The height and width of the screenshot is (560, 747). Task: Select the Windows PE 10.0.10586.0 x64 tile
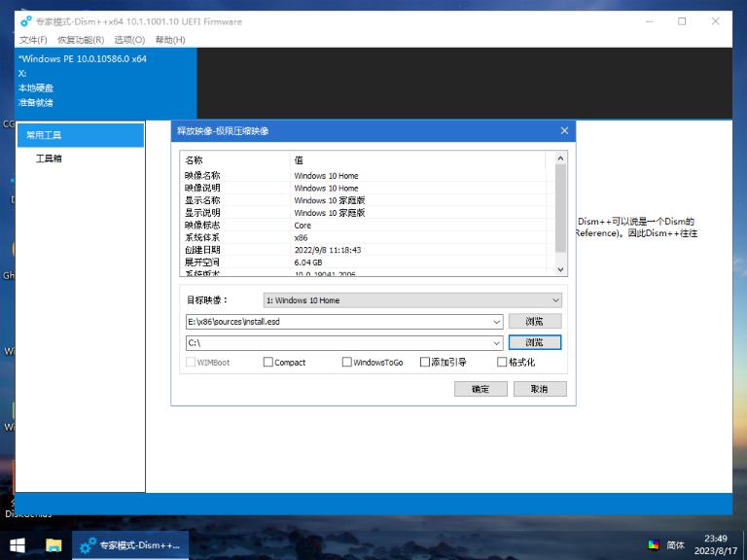[x=106, y=84]
